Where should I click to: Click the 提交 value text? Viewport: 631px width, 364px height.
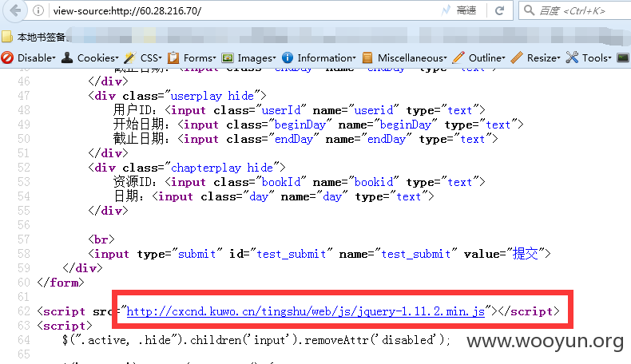pyautogui.click(x=525, y=254)
